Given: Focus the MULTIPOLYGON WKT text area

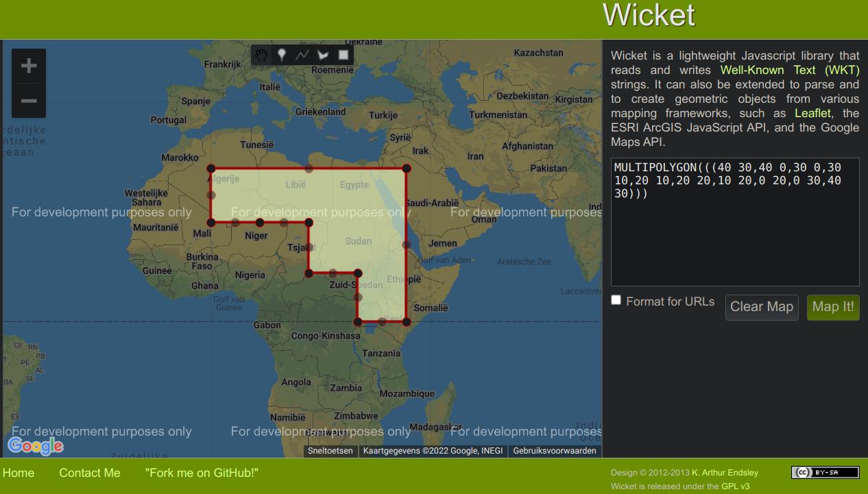Looking at the screenshot, I should 735,222.
